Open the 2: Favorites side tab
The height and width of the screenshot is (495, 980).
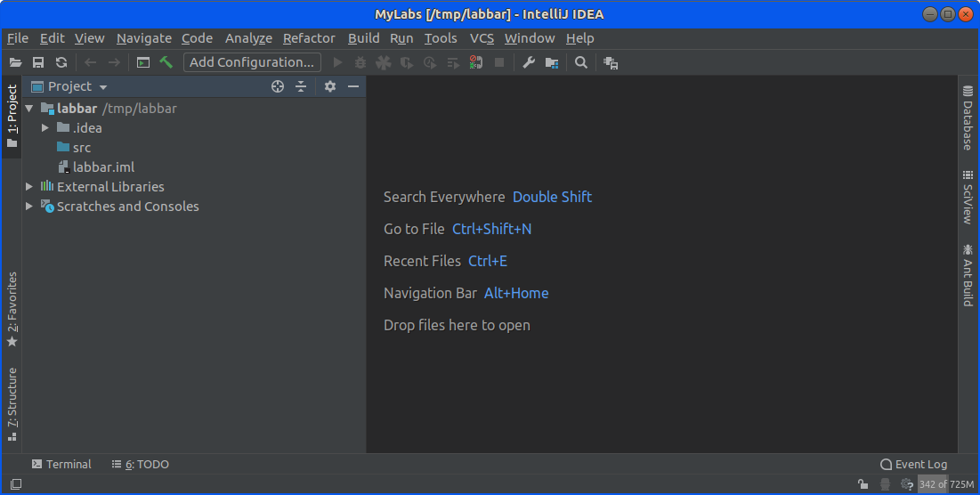[x=12, y=310]
